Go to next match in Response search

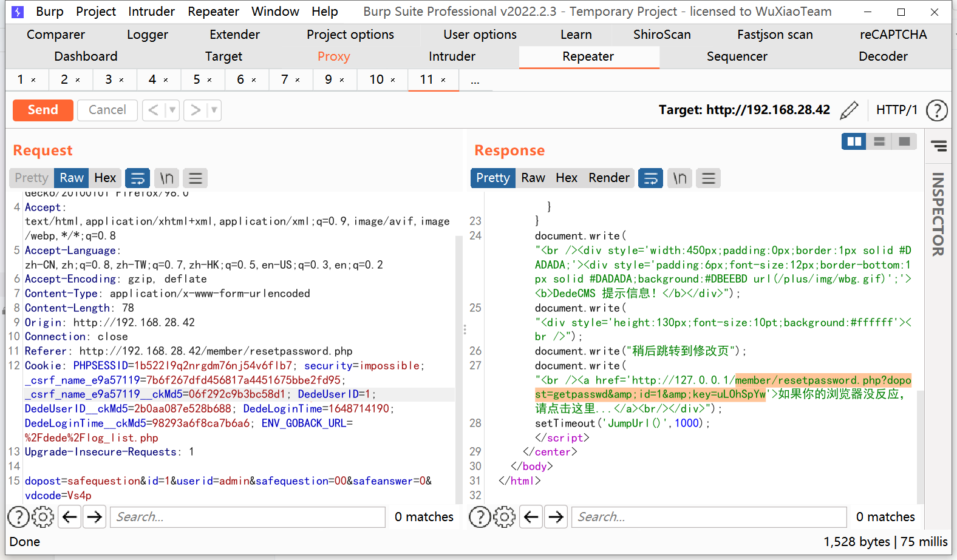coord(556,517)
